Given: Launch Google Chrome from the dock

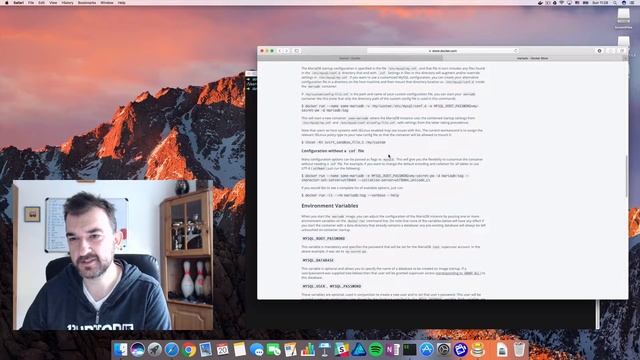Looking at the screenshot, I should coord(189,350).
